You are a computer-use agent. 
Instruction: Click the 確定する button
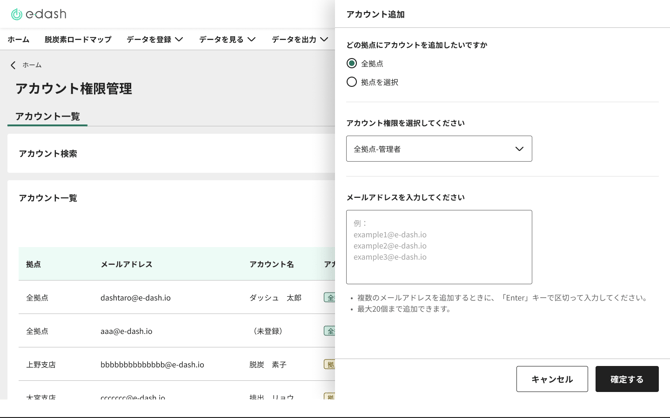click(627, 379)
